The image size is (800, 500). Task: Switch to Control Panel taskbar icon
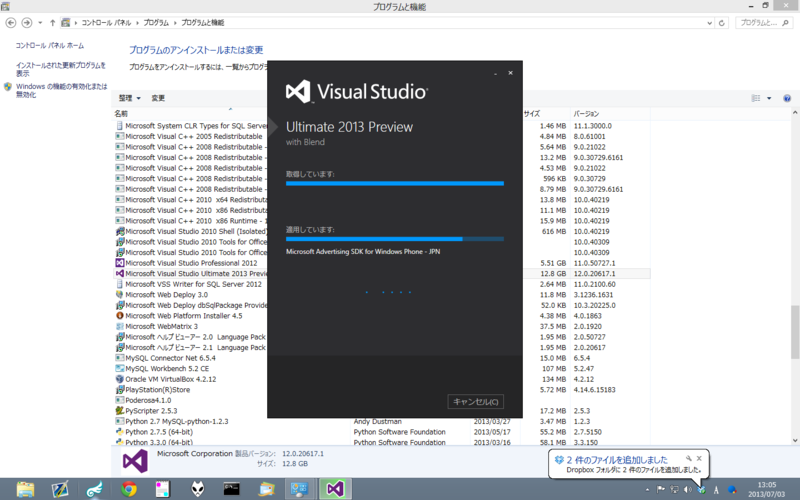pyautogui.click(x=299, y=489)
